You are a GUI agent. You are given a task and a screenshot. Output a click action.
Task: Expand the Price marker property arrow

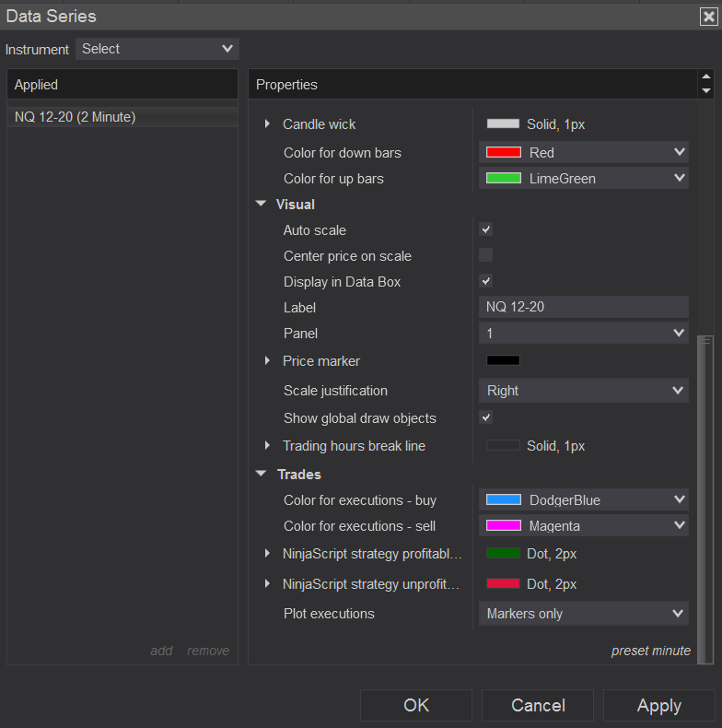pyautogui.click(x=268, y=361)
